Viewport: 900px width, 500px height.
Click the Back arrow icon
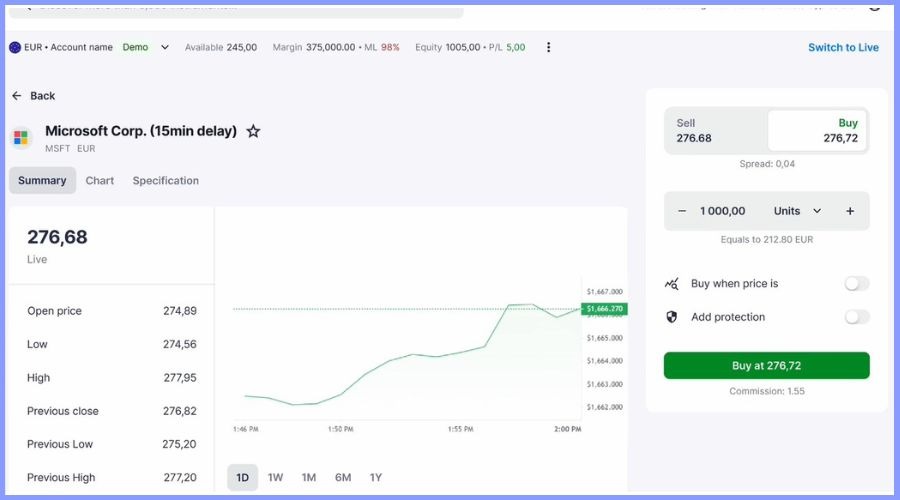(x=17, y=96)
